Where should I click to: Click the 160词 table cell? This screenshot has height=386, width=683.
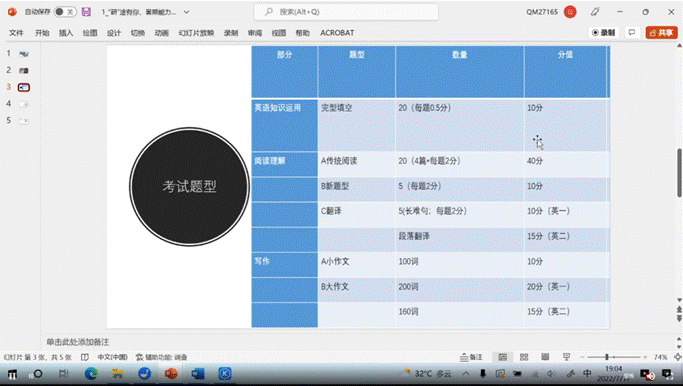click(x=460, y=315)
